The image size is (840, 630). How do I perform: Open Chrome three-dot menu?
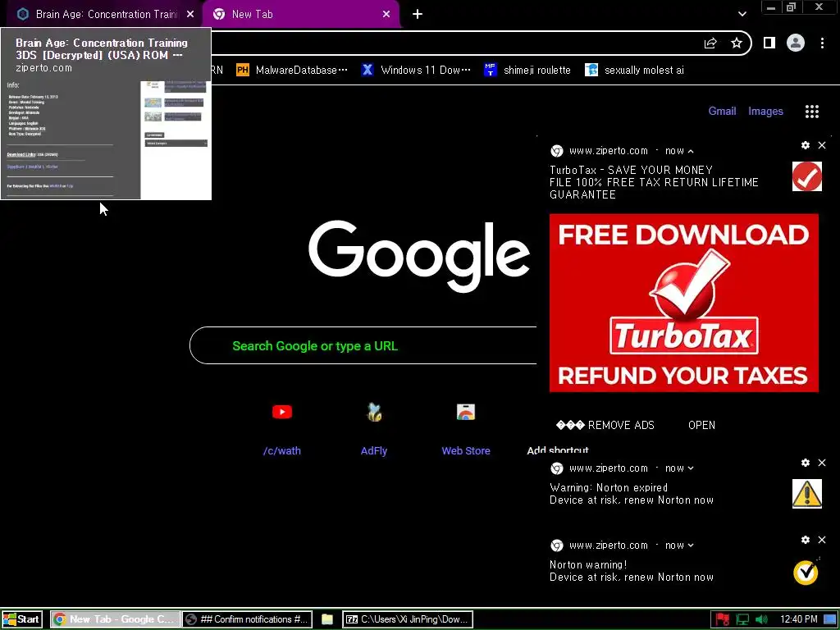(x=822, y=43)
